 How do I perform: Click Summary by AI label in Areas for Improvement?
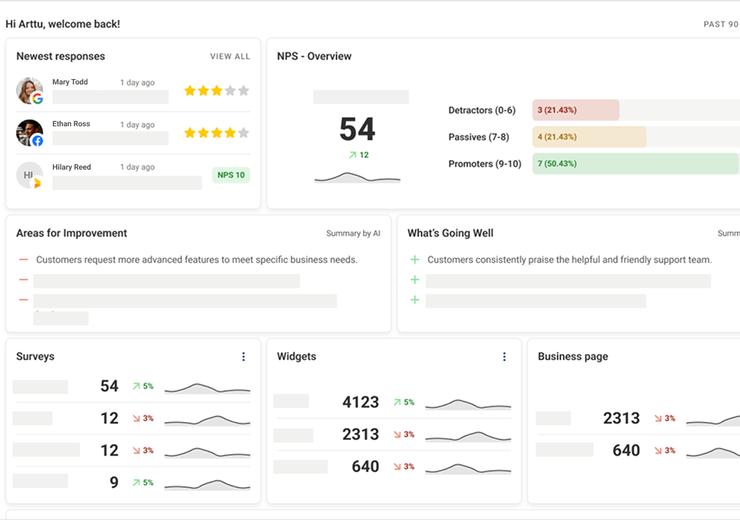(353, 234)
